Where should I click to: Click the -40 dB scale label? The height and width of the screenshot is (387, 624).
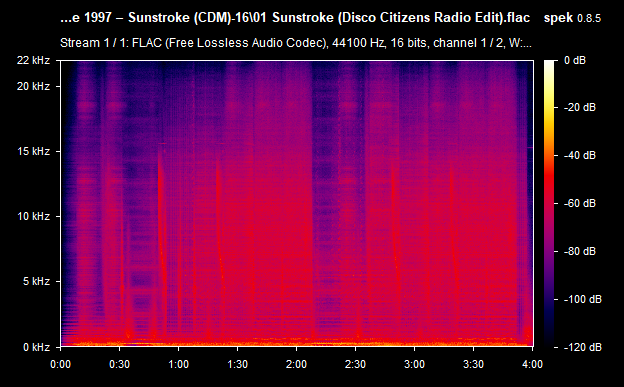tap(579, 155)
